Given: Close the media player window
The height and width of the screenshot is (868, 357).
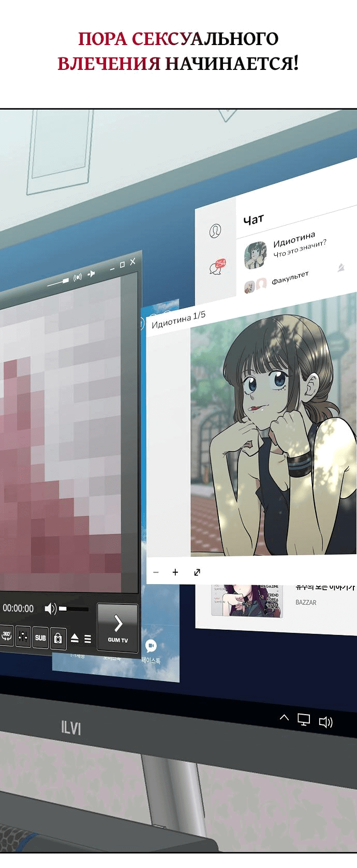Looking at the screenshot, I should pyautogui.click(x=133, y=262).
